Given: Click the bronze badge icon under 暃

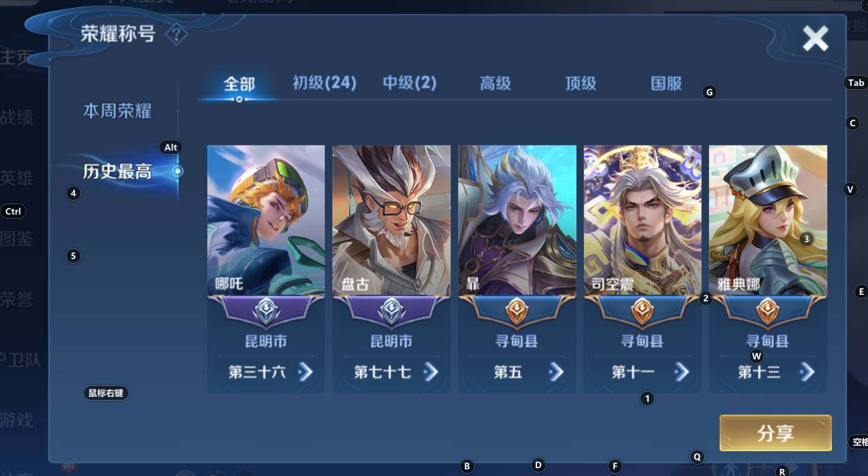Looking at the screenshot, I should (517, 312).
